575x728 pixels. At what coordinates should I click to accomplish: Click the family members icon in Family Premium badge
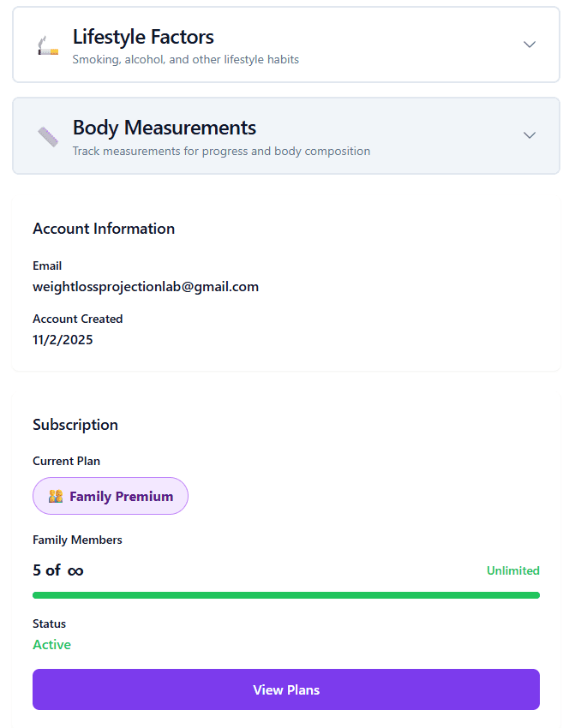click(x=54, y=495)
